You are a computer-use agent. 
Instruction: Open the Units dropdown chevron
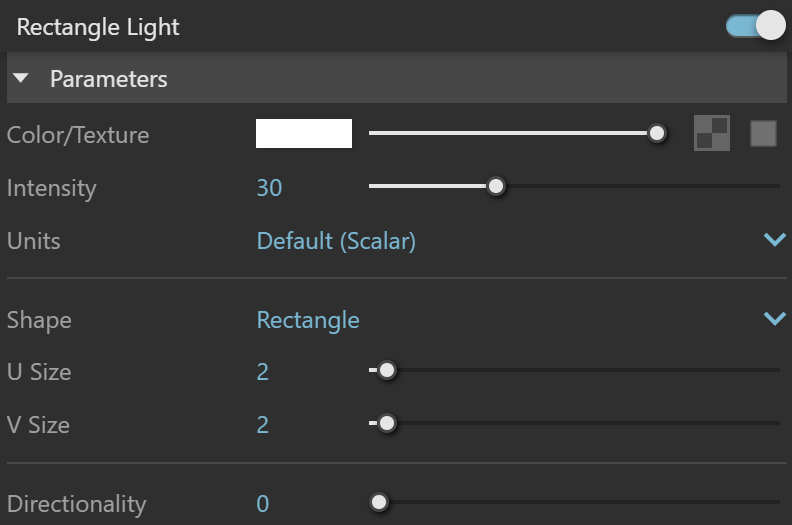[774, 240]
